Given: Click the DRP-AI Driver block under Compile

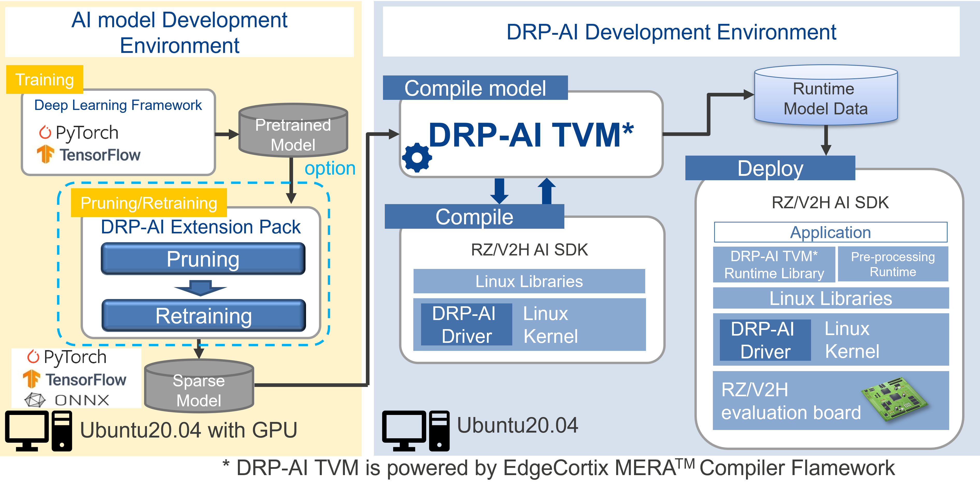Looking at the screenshot, I should pyautogui.click(x=466, y=325).
